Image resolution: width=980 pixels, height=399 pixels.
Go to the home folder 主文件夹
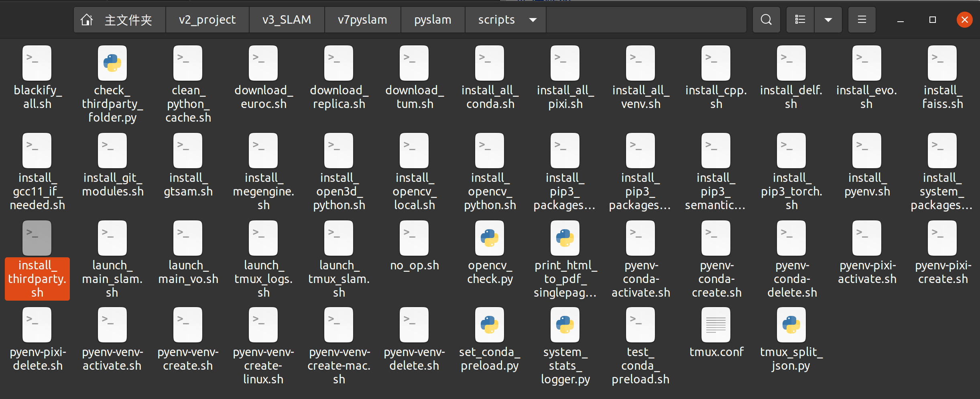(x=120, y=20)
